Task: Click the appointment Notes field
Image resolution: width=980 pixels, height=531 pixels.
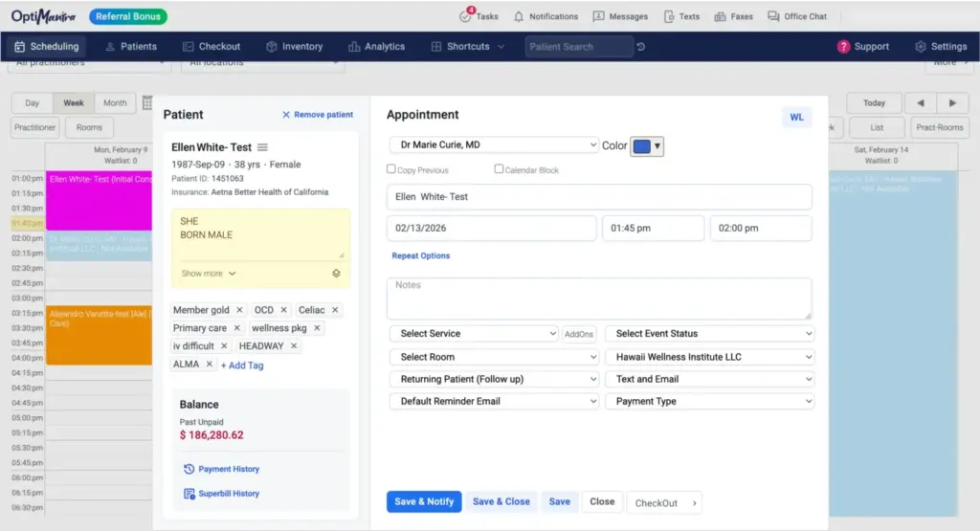Action: (x=599, y=299)
